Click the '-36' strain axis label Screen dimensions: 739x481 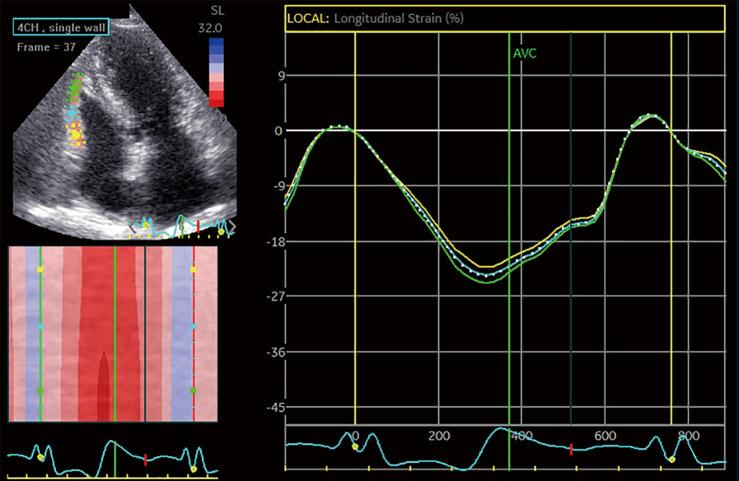click(276, 352)
